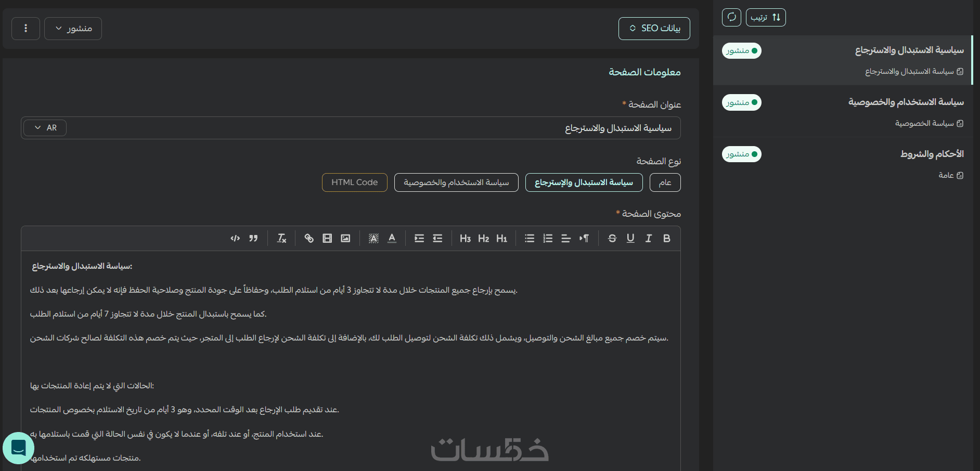
Task: Apply Heading 1 style
Action: tap(501, 238)
